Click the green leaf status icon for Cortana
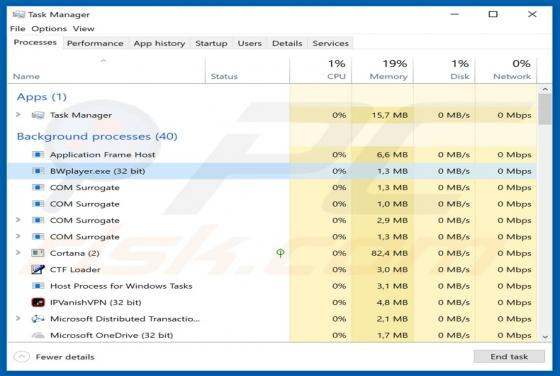Image resolution: width=560 pixels, height=376 pixels. [x=280, y=253]
